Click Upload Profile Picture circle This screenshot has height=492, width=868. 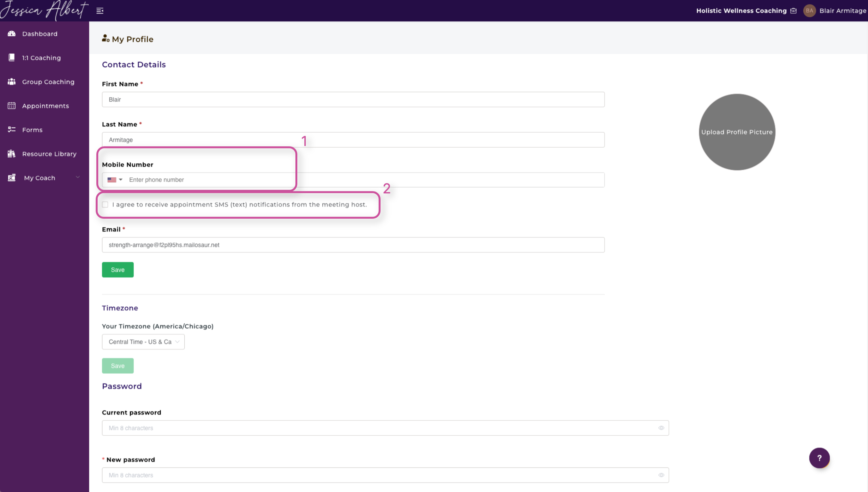[736, 132]
